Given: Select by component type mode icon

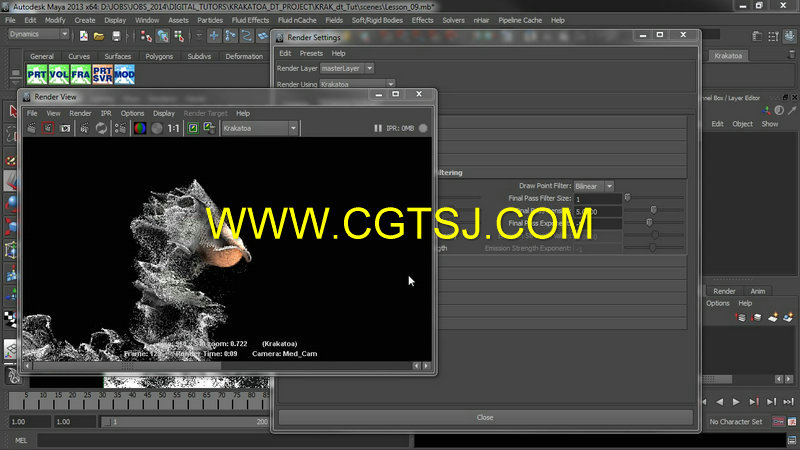Looking at the screenshot, I should [179, 36].
